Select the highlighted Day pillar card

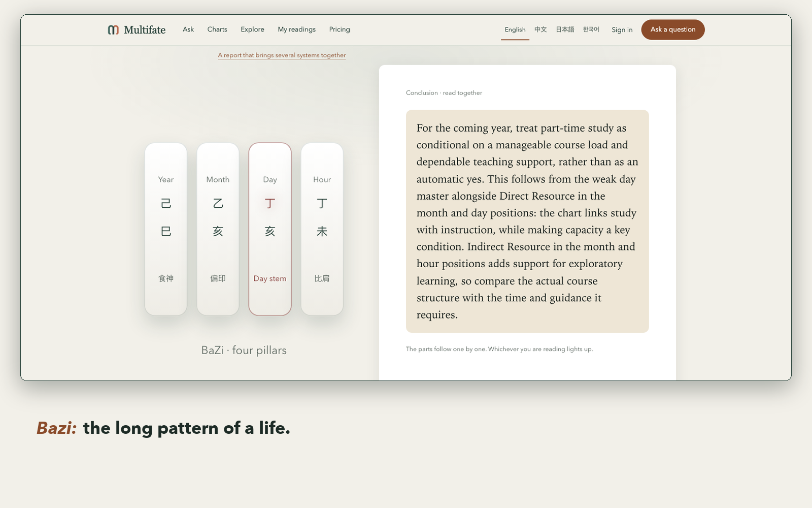click(x=270, y=229)
